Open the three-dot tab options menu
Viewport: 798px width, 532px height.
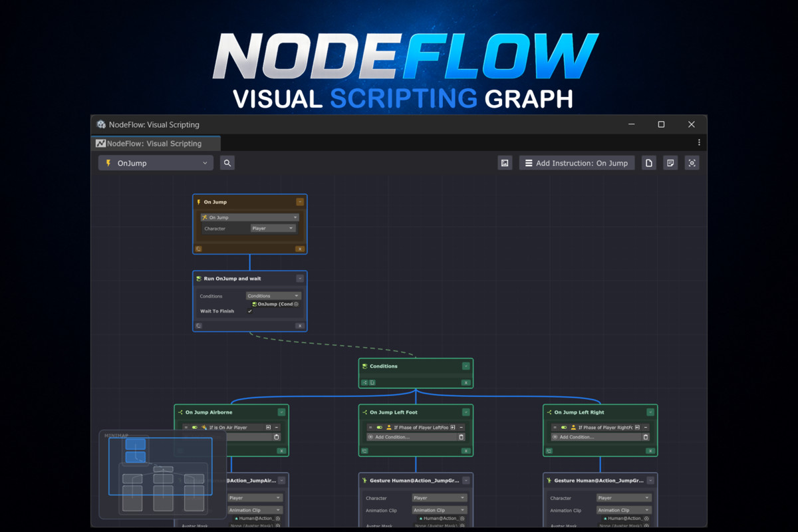point(699,142)
